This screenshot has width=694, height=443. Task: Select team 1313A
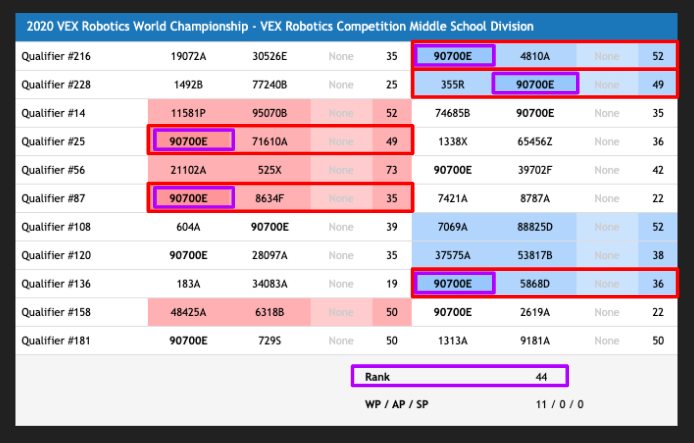point(452,341)
